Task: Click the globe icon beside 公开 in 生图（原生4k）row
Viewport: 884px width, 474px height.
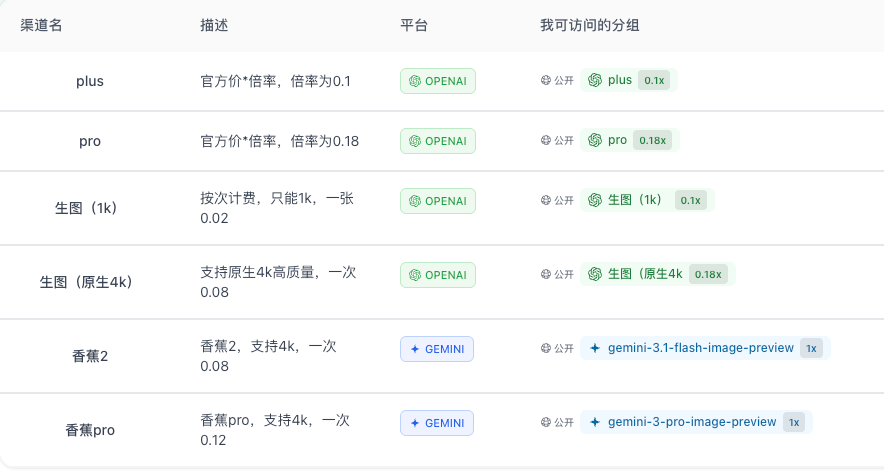Action: pos(546,274)
